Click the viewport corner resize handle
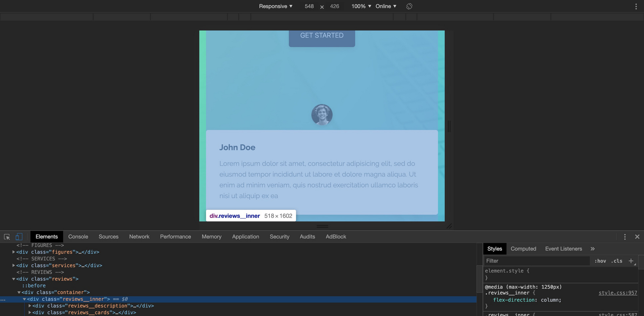 (449, 226)
